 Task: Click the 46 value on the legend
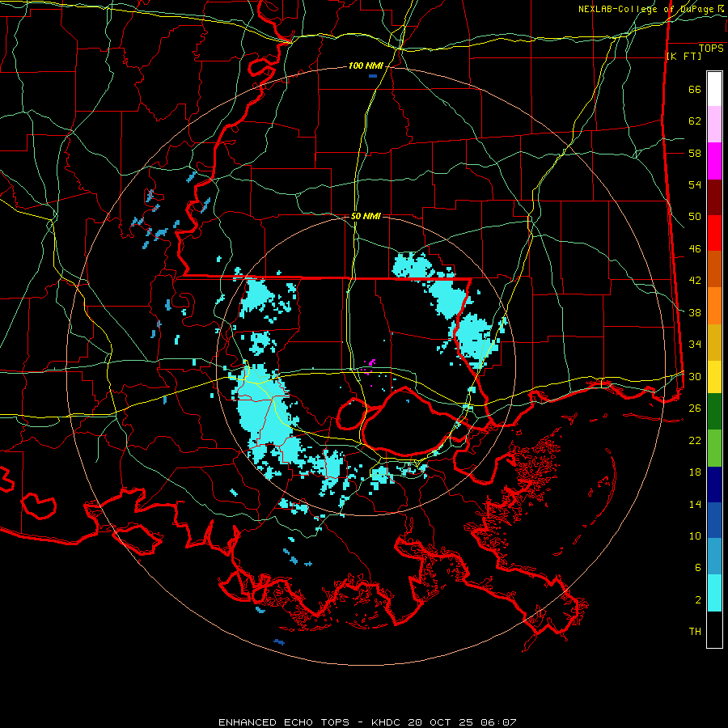[695, 248]
